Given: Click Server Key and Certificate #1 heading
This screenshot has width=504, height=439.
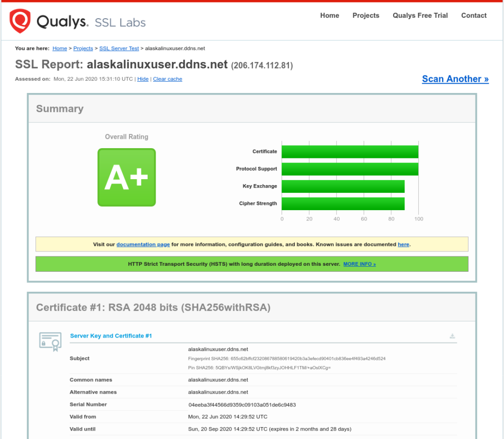Looking at the screenshot, I should (111, 336).
